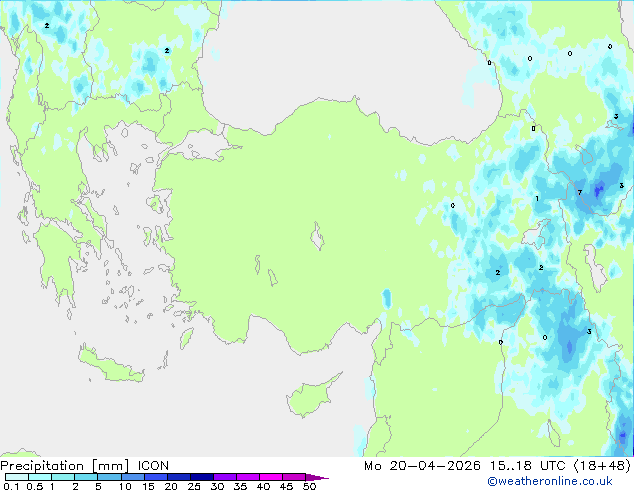
Task: Click the '50' legend scale label
Action: pos(310,486)
